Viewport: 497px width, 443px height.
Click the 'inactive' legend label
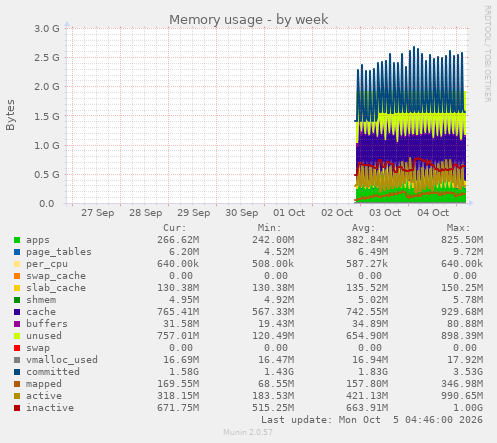pyautogui.click(x=50, y=408)
